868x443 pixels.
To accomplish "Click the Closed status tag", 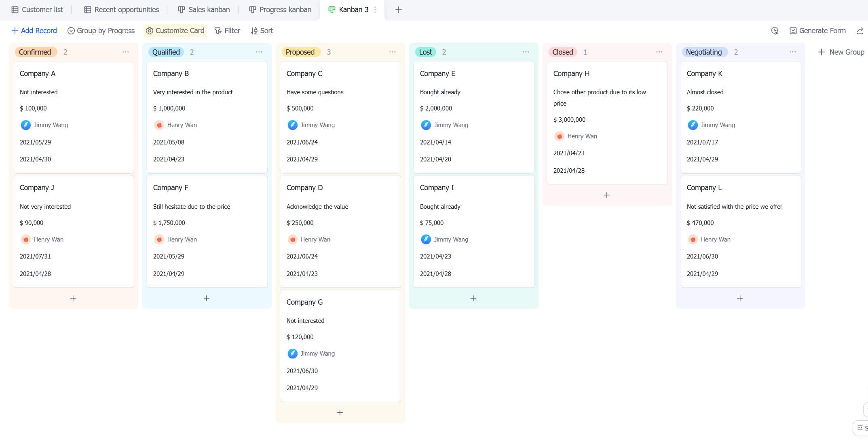I will click(563, 52).
